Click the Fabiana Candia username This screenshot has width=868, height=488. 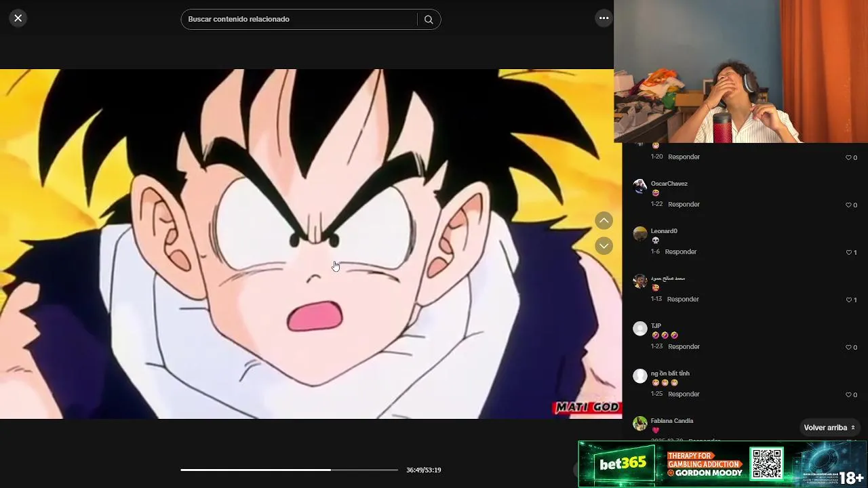672,421
